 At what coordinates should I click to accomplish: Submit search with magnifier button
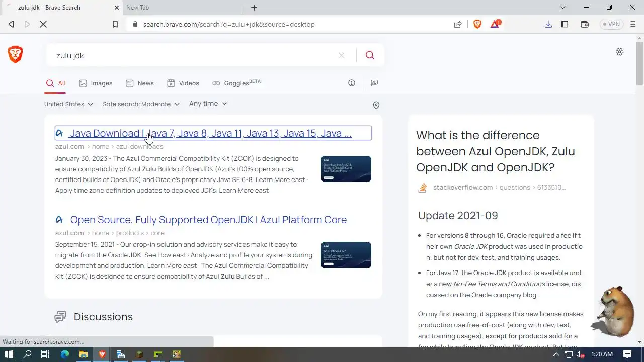(x=370, y=55)
